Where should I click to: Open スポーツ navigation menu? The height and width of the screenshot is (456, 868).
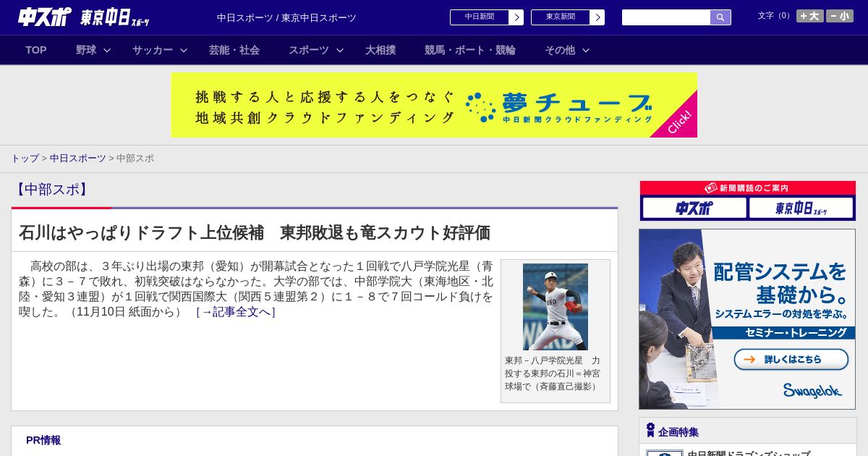tap(309, 50)
